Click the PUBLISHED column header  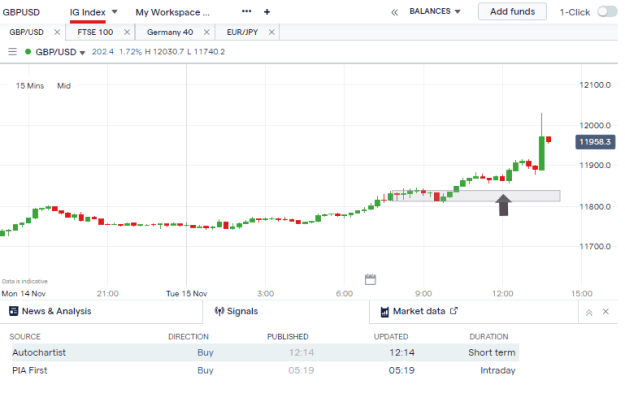click(x=287, y=337)
